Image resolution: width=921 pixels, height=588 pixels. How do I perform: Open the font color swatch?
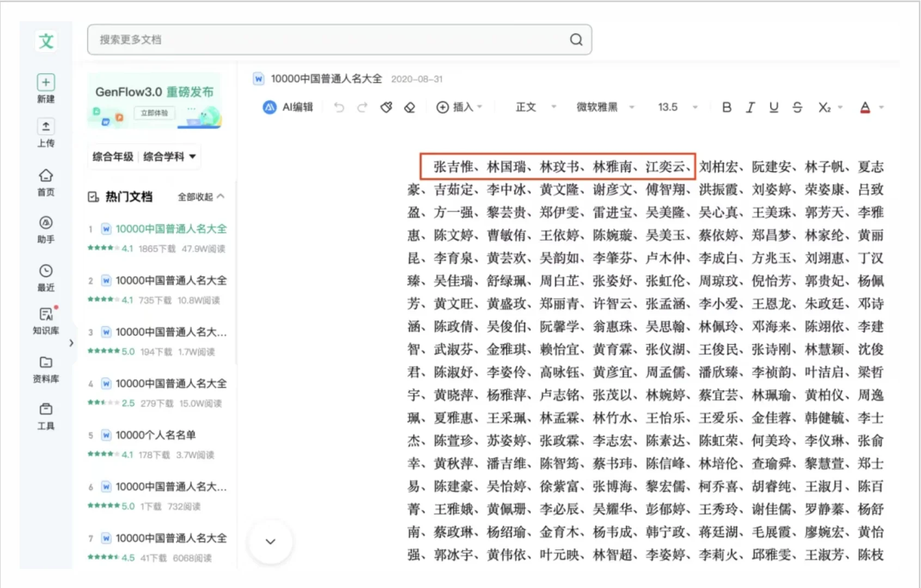865,107
